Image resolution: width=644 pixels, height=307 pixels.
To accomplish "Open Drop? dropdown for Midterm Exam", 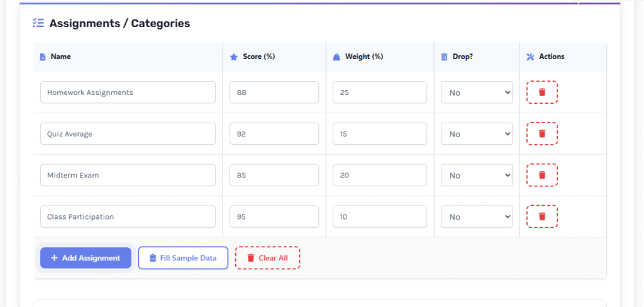I will [x=477, y=175].
